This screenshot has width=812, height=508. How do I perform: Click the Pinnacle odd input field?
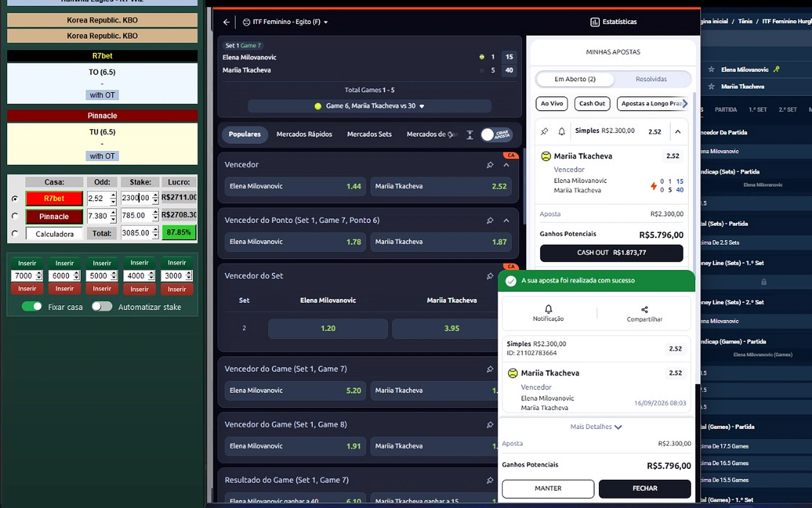99,216
